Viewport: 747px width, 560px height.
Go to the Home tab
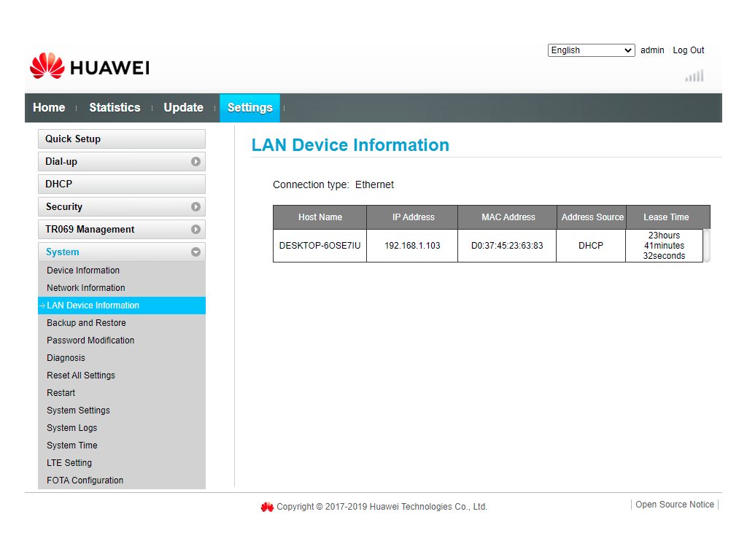pos(49,108)
